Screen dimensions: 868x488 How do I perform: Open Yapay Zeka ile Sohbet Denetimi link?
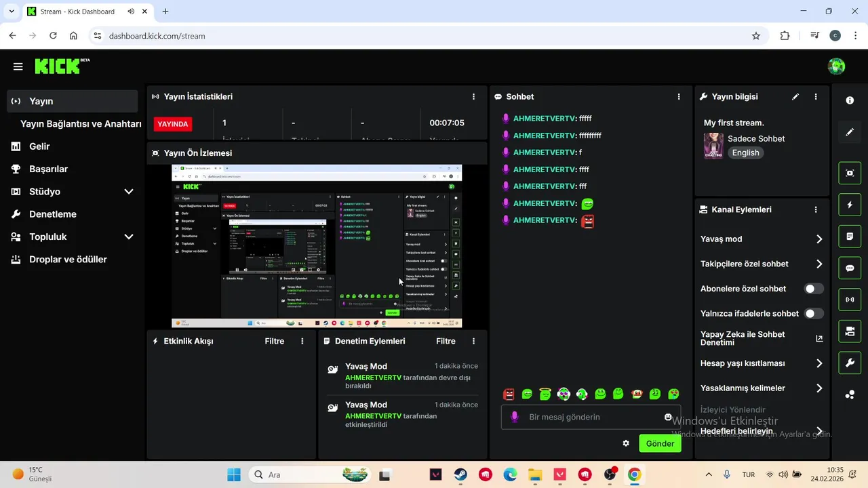pos(819,338)
